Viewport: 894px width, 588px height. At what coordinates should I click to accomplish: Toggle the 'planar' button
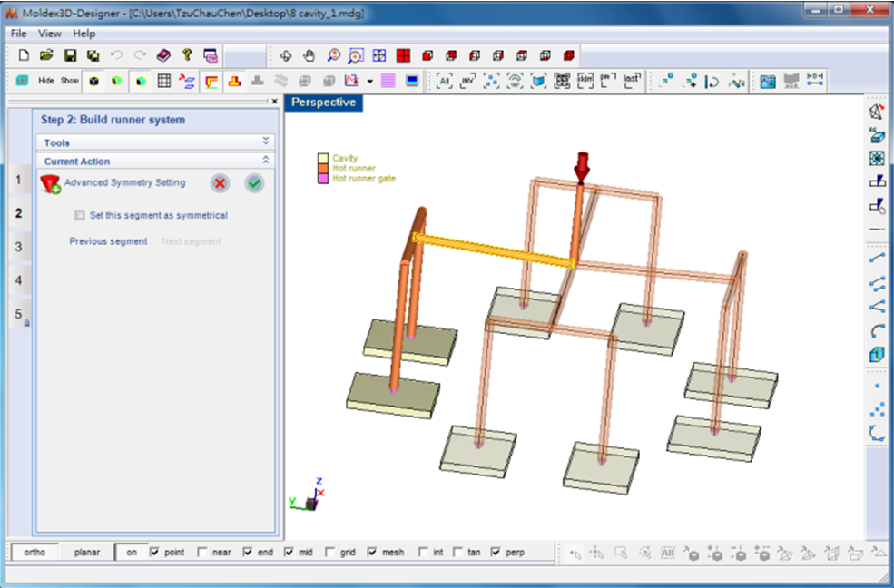[86, 552]
